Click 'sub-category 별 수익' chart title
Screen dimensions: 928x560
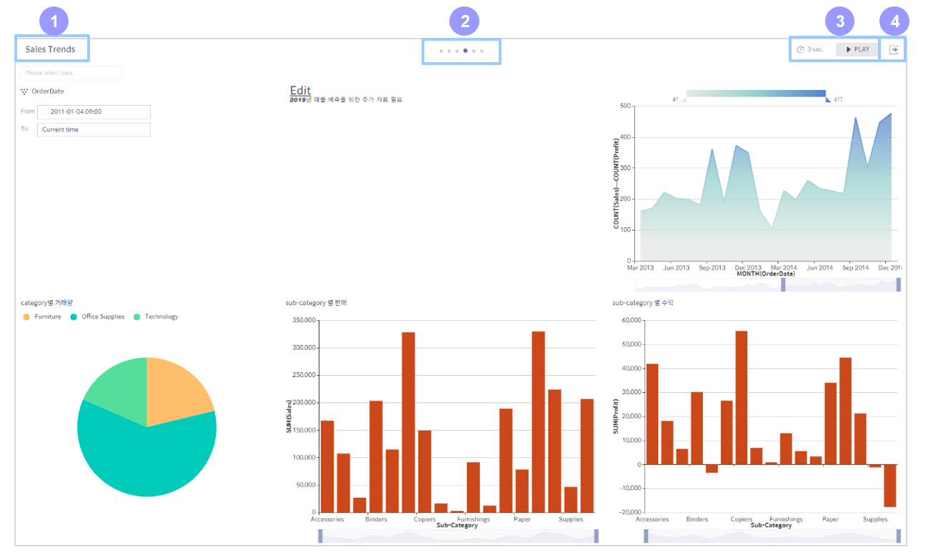click(642, 303)
